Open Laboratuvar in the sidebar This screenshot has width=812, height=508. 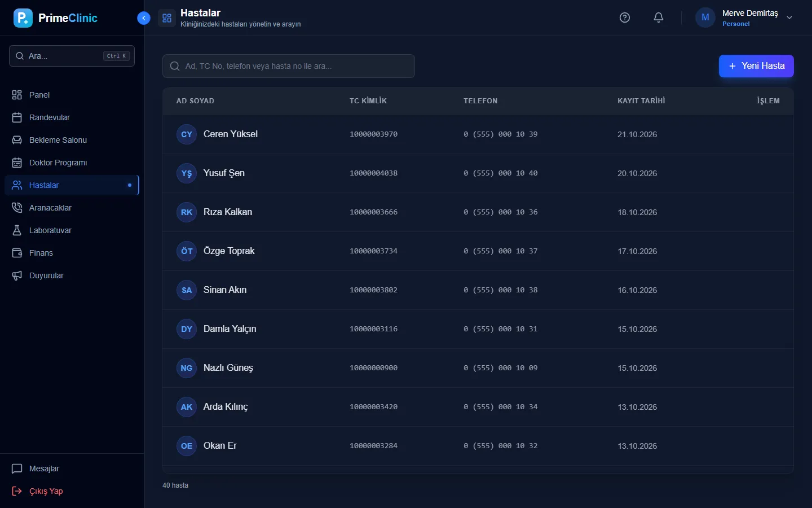coord(72,230)
